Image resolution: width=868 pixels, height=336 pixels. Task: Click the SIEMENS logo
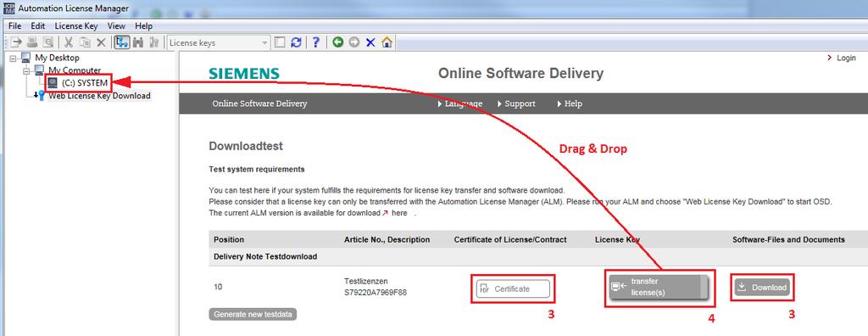[x=244, y=74]
